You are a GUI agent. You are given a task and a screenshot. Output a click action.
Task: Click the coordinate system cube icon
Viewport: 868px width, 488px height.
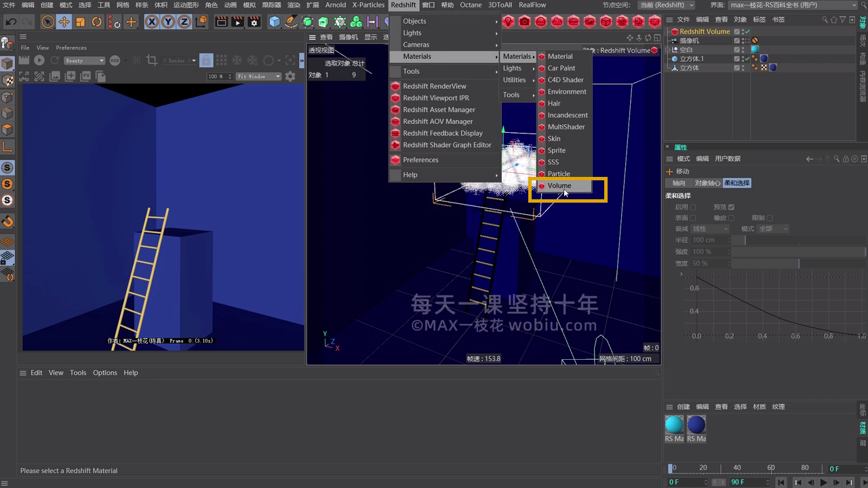click(200, 22)
